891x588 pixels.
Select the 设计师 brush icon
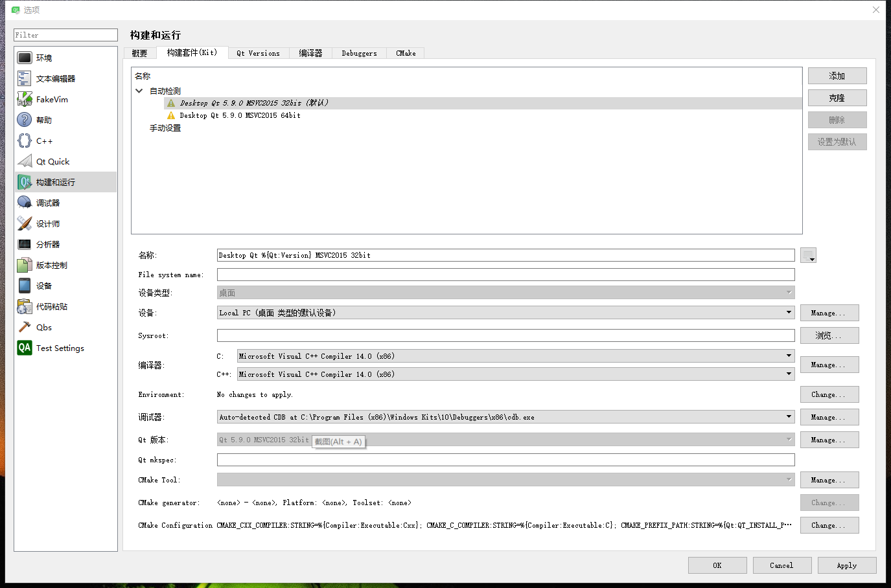coord(25,223)
